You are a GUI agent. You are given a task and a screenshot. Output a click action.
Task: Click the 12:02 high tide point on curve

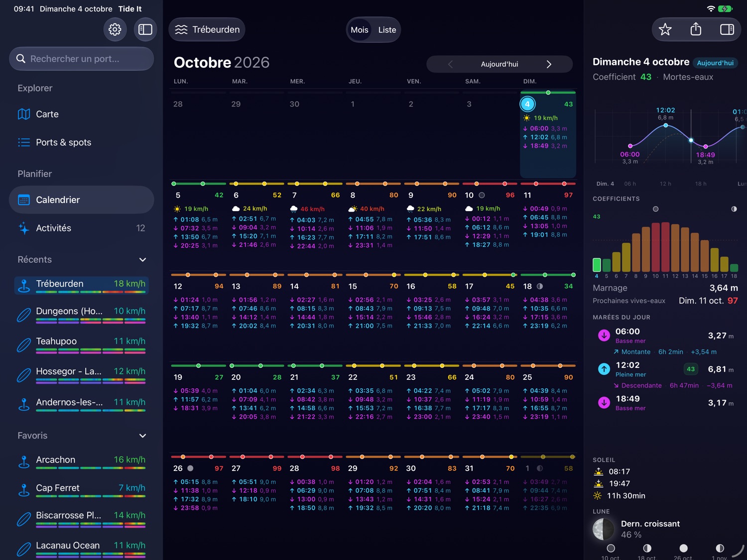[x=666, y=125]
